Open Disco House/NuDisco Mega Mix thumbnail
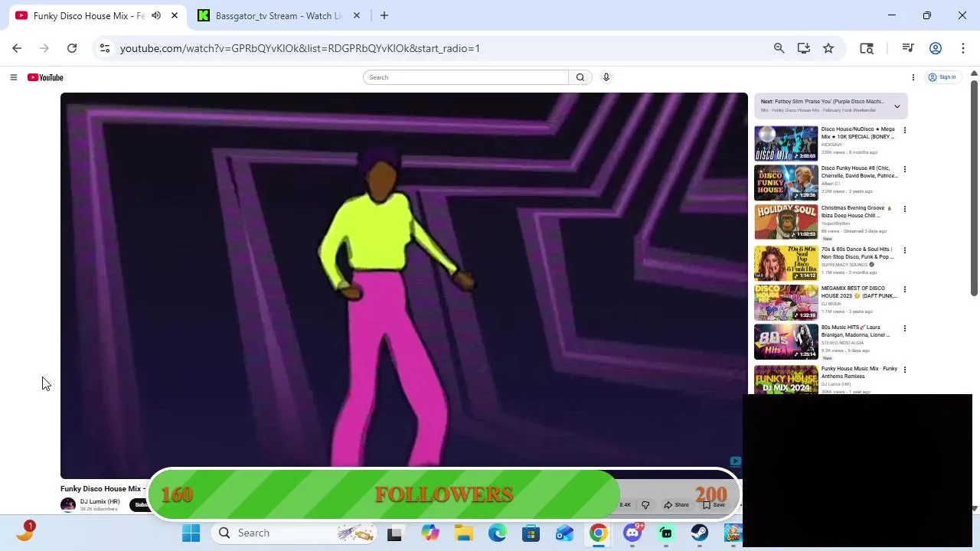This screenshot has width=980, height=551. pyautogui.click(x=786, y=143)
